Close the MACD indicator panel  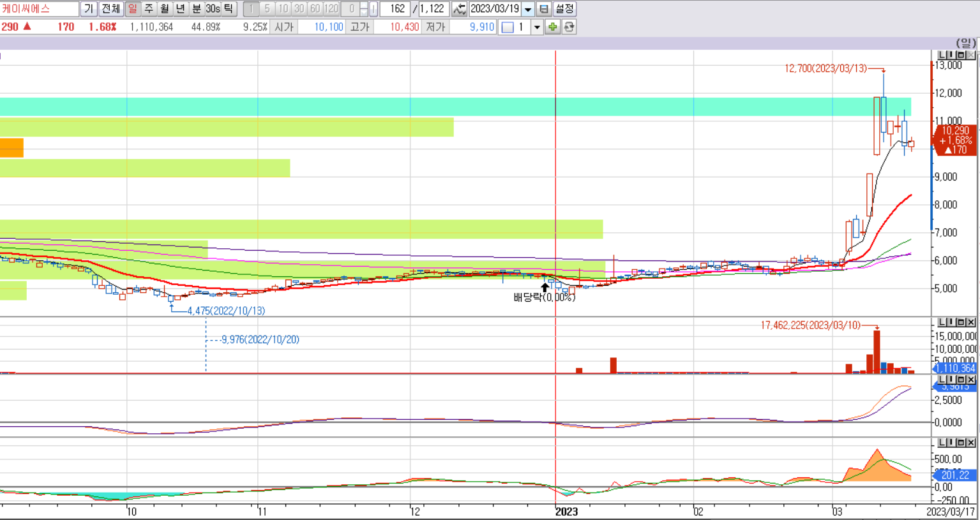click(970, 380)
